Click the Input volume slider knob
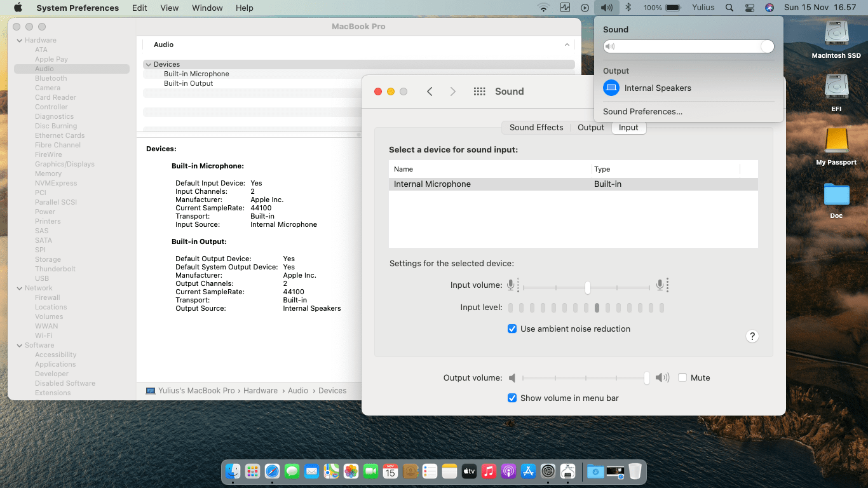The image size is (868, 488). 588,288
